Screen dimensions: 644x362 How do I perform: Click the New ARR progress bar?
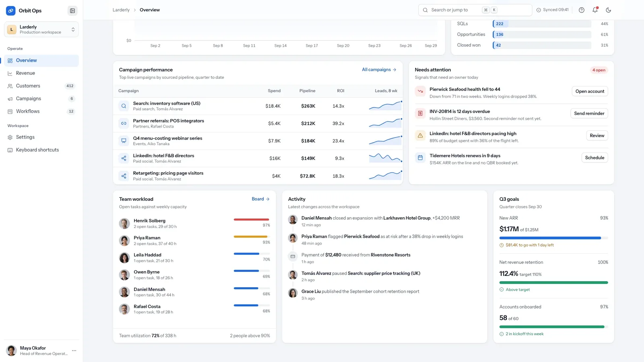(x=553, y=238)
